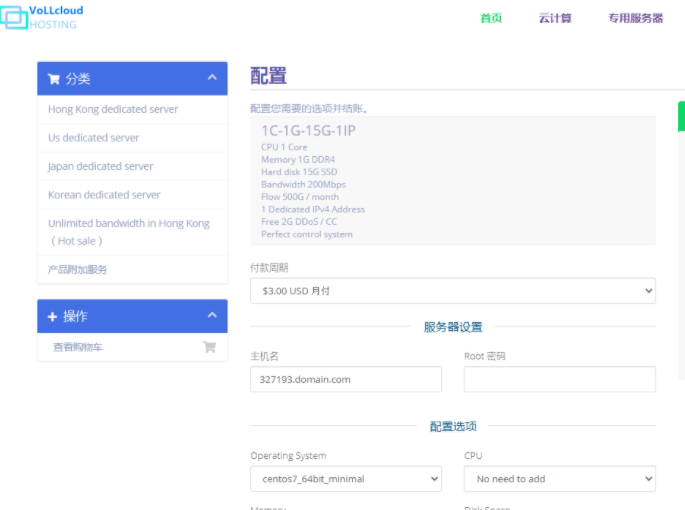The image size is (685, 510).
Task: Click the Flow 500G / month line
Action: point(300,197)
